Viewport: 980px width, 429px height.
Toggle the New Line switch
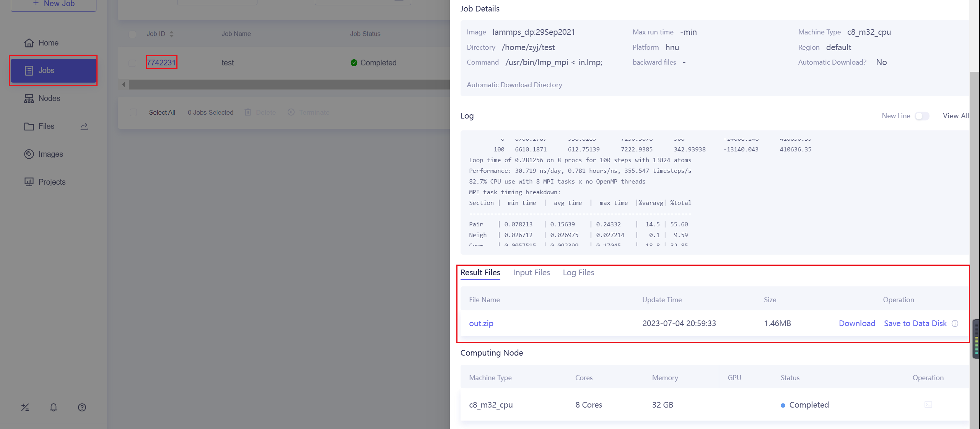922,116
